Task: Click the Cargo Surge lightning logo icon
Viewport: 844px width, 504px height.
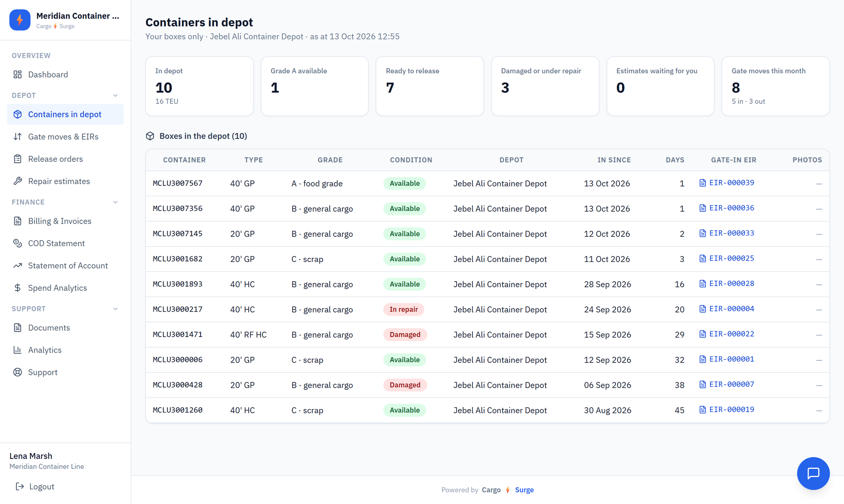Action: [x=20, y=20]
